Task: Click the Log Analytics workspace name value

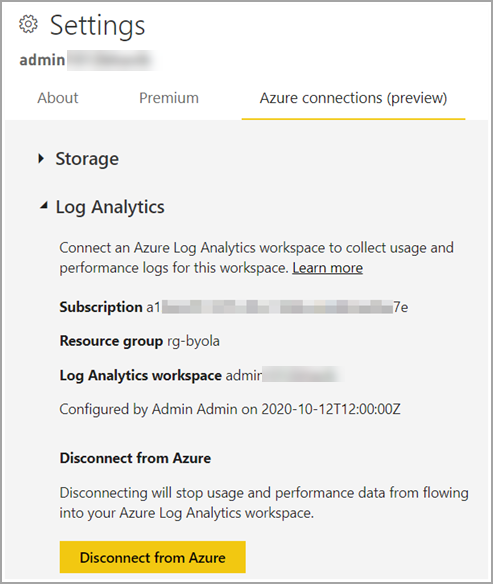Action: pyautogui.click(x=283, y=375)
